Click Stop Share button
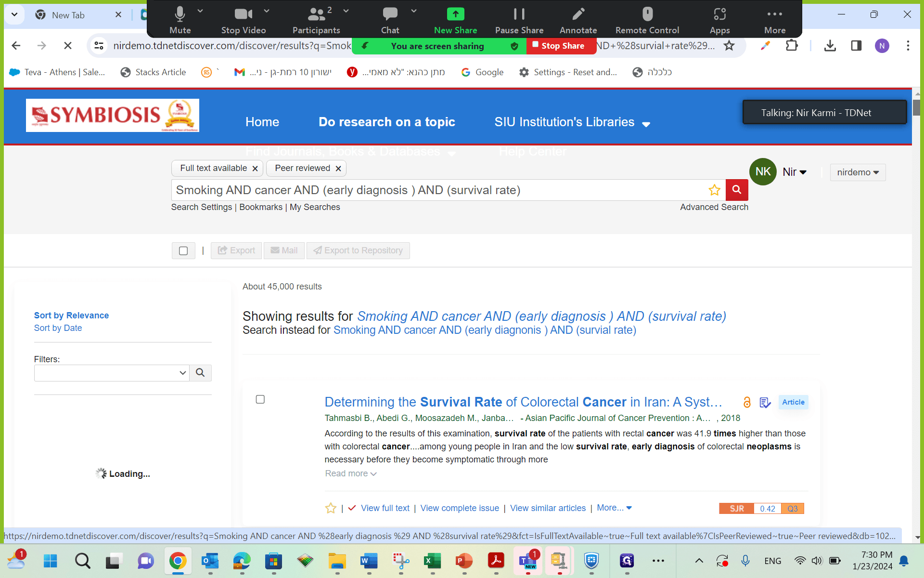Image resolution: width=924 pixels, height=578 pixels. coord(561,46)
